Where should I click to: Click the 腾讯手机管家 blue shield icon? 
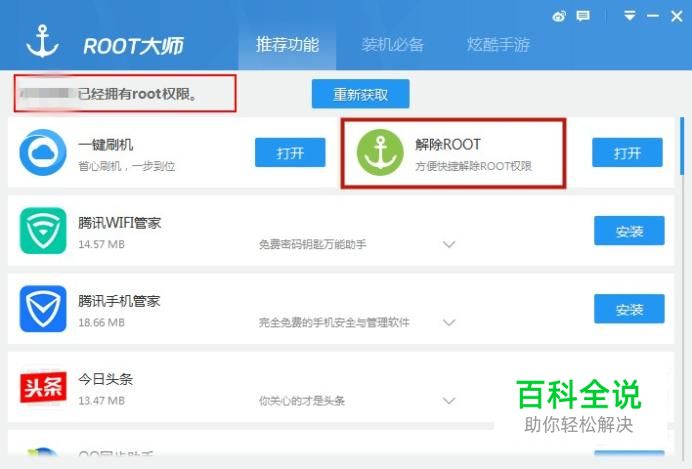coord(43,309)
